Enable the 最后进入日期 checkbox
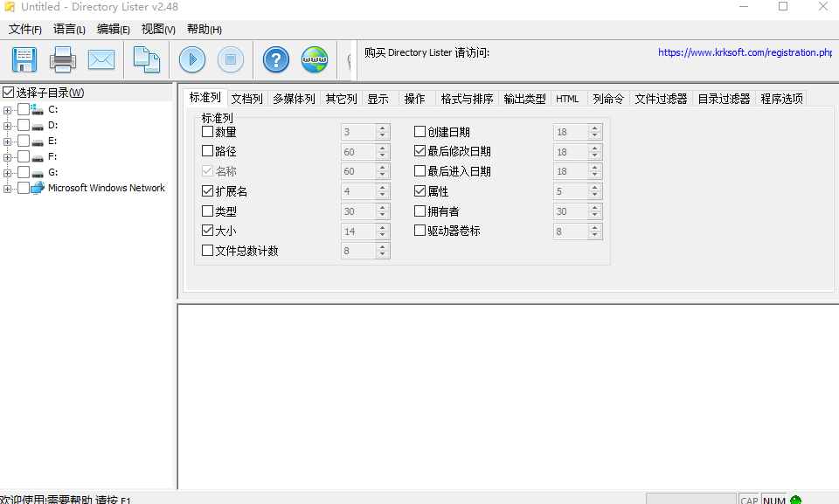The image size is (839, 504). (420, 171)
